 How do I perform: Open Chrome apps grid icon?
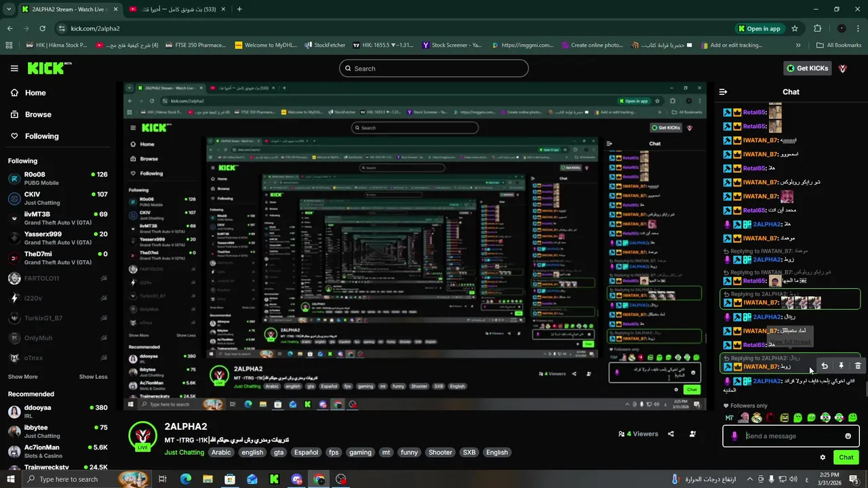coord(9,45)
